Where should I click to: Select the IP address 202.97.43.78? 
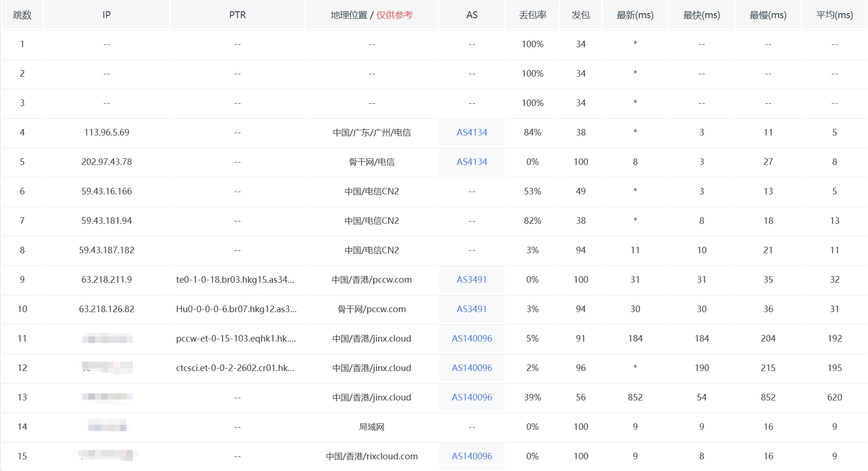point(107,162)
